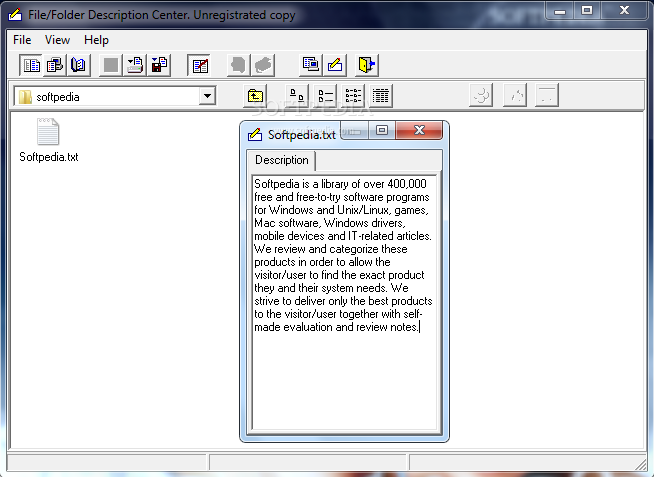This screenshot has height=477, width=654.
Task: Go up one folder level
Action: click(255, 96)
